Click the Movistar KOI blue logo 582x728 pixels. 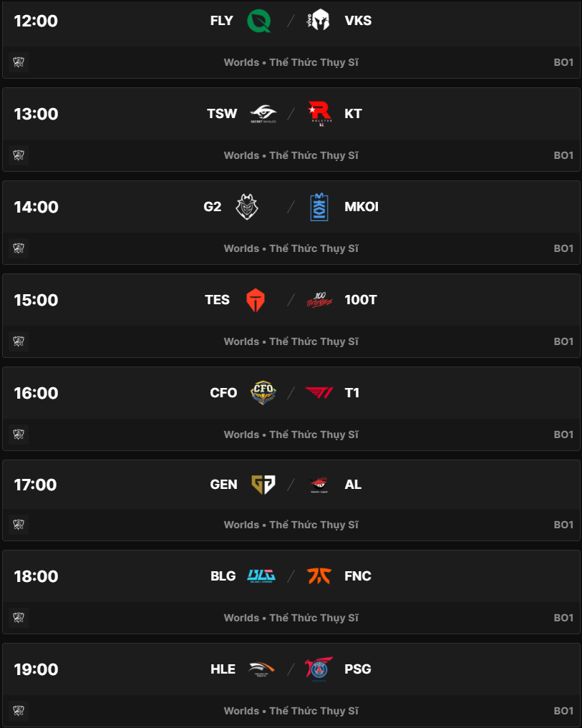pos(319,207)
